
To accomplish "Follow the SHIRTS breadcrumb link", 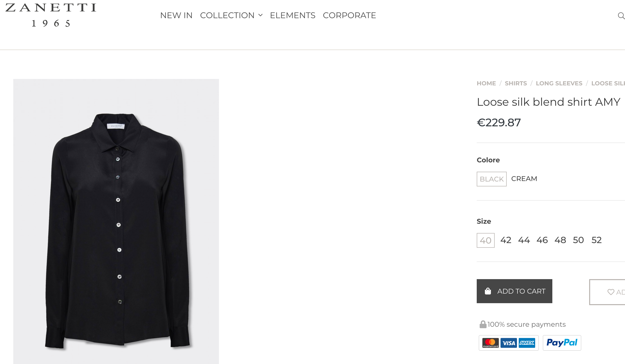I will coord(516,83).
